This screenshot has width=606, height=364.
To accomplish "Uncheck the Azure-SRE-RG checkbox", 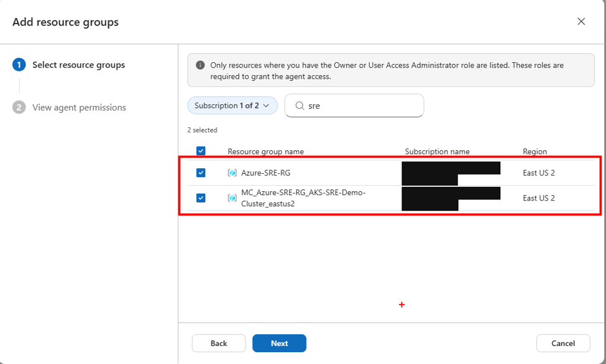I will [201, 173].
